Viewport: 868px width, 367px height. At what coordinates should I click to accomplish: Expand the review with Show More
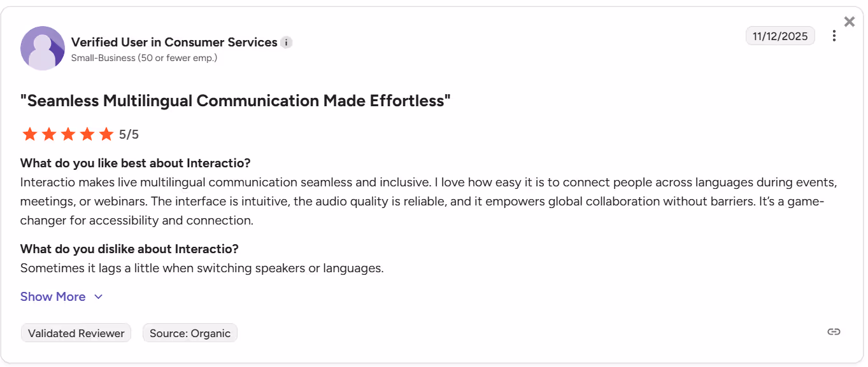[x=53, y=296]
